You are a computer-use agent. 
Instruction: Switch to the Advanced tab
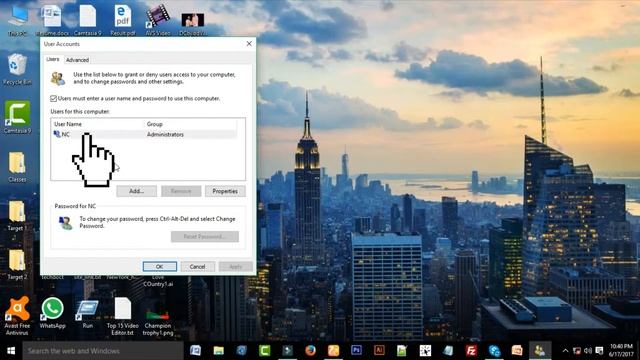77,60
